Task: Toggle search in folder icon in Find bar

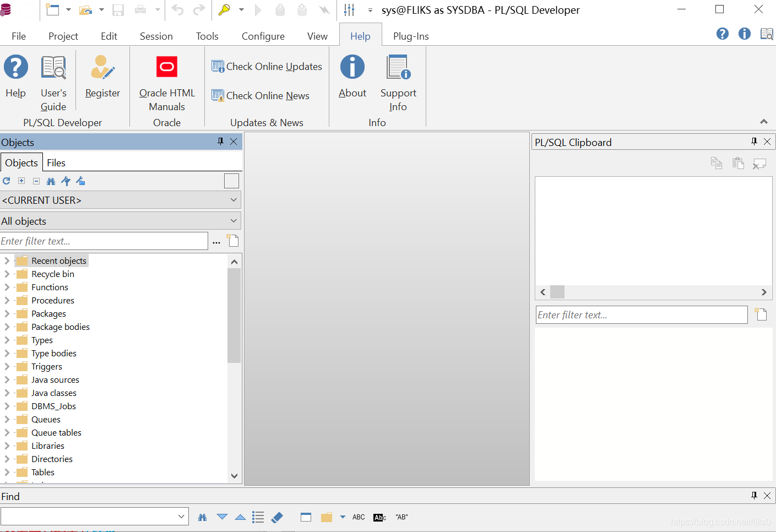Action: click(x=327, y=517)
